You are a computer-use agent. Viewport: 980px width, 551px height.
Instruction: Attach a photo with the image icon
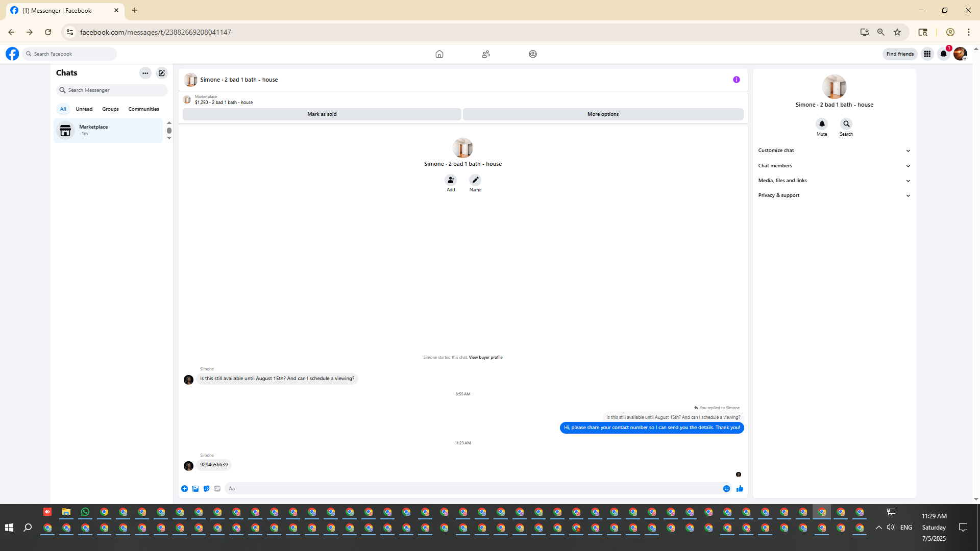(x=195, y=489)
